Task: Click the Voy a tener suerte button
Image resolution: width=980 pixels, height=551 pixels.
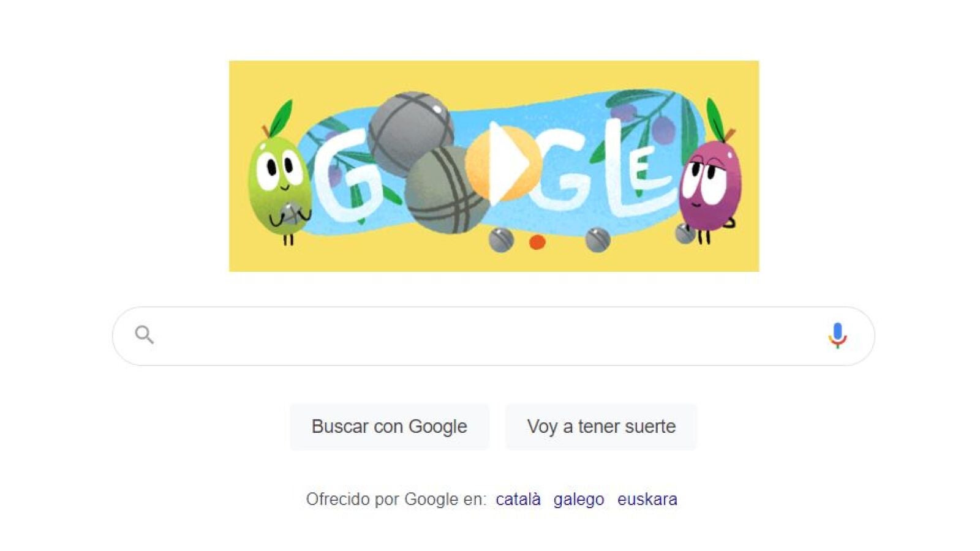Action: pos(601,427)
